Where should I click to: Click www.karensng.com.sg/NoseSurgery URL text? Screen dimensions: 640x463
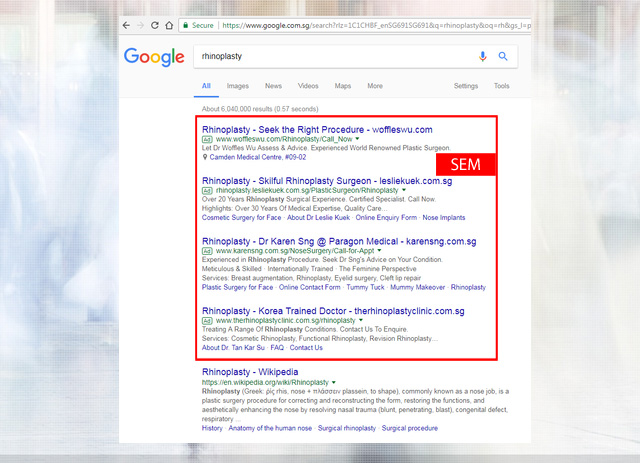[295, 251]
